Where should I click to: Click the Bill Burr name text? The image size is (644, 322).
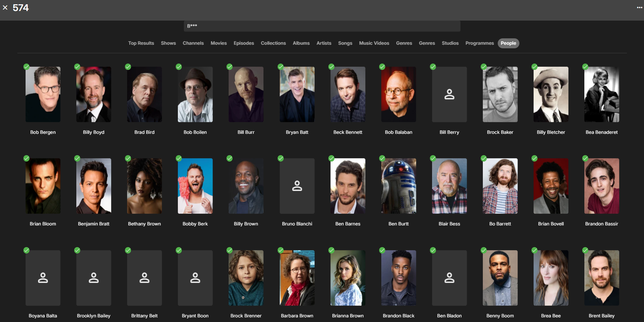pos(246,132)
